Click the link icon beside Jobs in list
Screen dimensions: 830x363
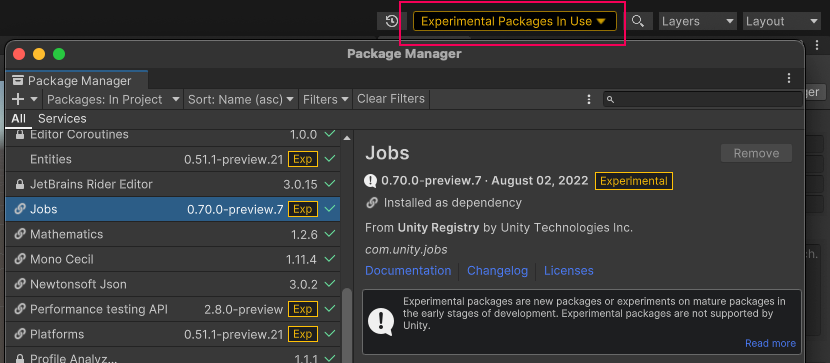point(20,209)
